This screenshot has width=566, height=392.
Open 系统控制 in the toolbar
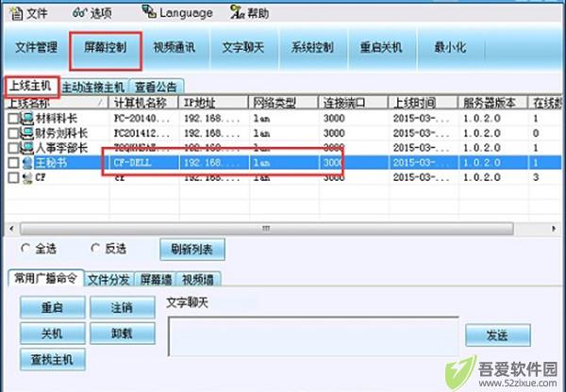pos(312,48)
